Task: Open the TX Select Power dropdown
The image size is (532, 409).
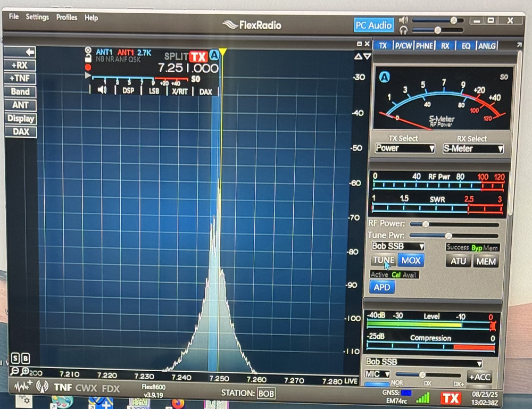Action: tap(405, 148)
